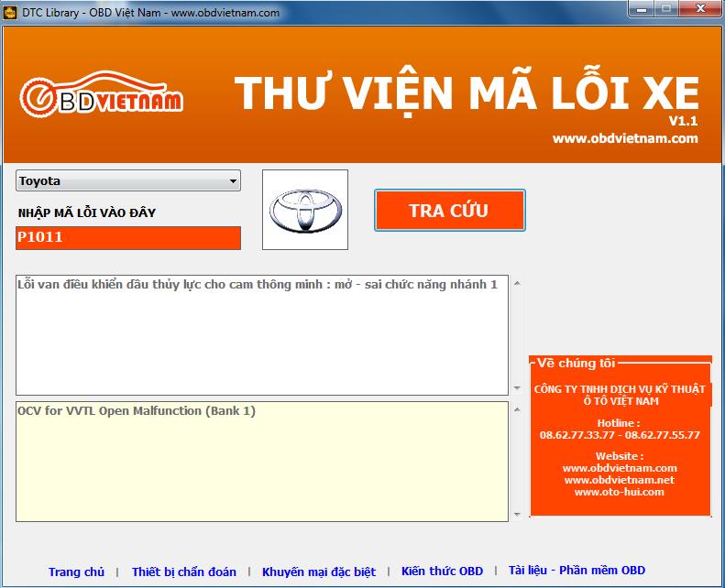725x588 pixels.
Task: Open Tài liệu - Phần mềm OBD link
Action: click(577, 571)
